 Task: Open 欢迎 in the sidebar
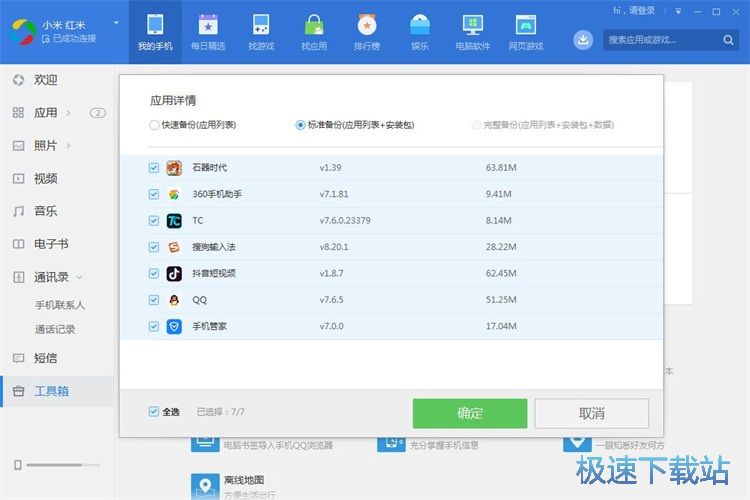[x=45, y=80]
